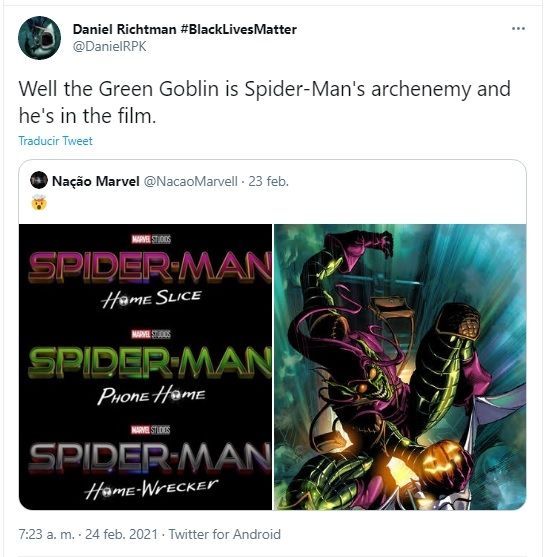Open the 23 feb. quoted tweet date
Screen dimensions: 546x557
click(x=269, y=181)
